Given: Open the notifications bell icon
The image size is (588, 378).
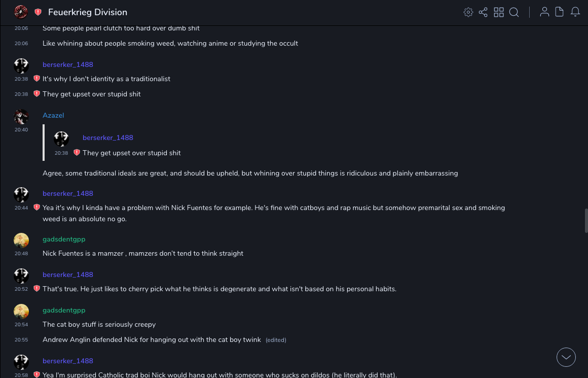Looking at the screenshot, I should (x=575, y=12).
